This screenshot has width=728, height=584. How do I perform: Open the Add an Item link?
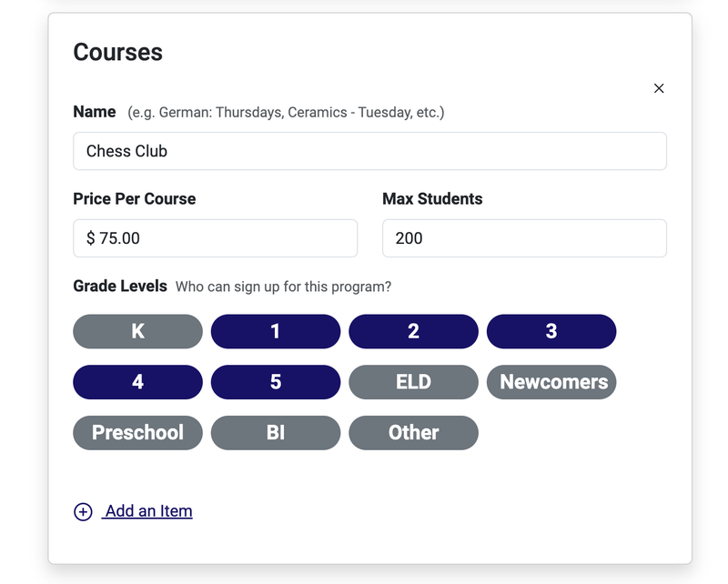(x=148, y=511)
